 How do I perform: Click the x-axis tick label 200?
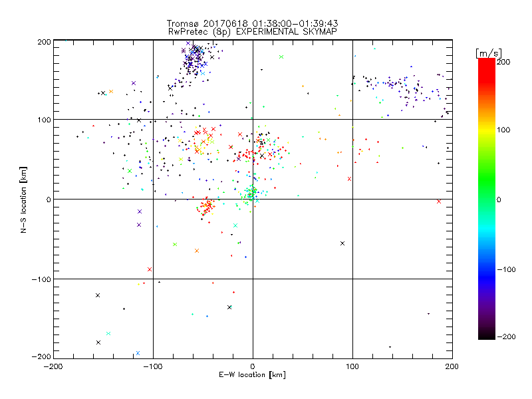point(452,366)
